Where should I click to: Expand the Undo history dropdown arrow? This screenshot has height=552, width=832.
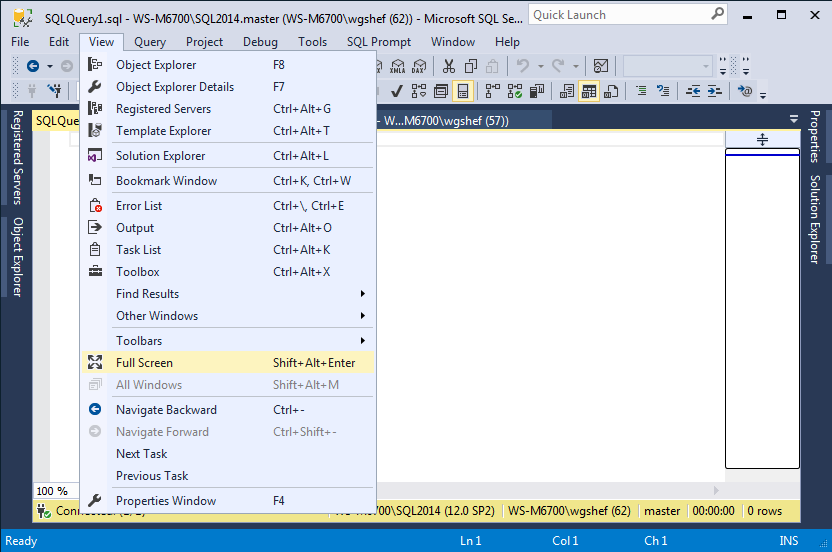point(541,66)
